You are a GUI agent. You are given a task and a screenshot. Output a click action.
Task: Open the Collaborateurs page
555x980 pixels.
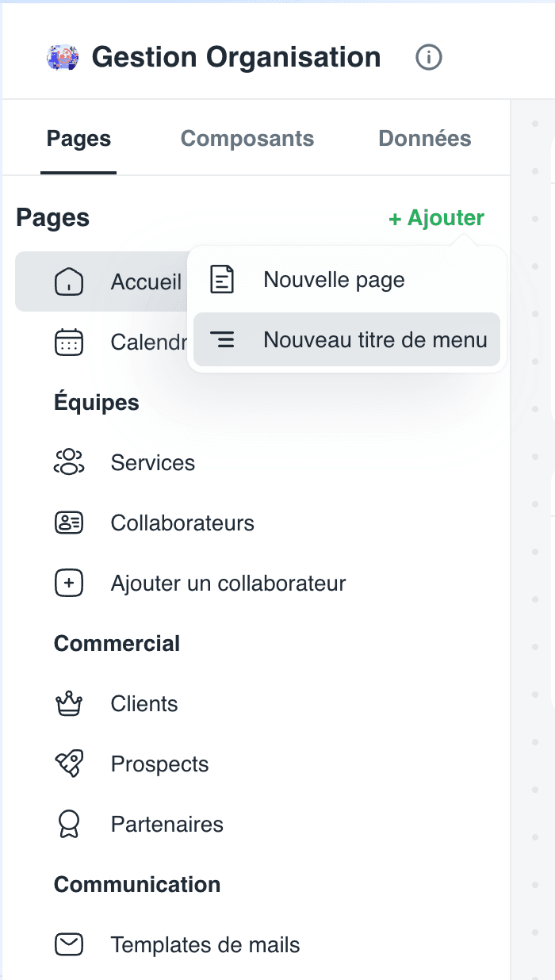255,523
